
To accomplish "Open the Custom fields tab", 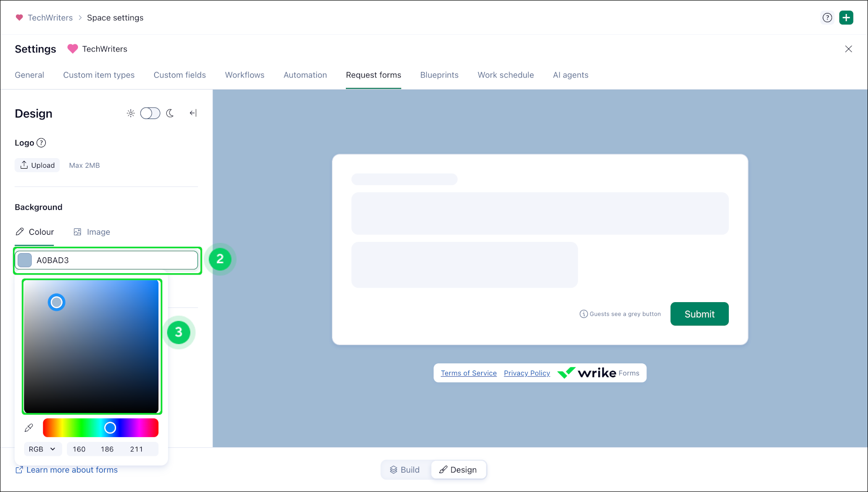I will 180,75.
